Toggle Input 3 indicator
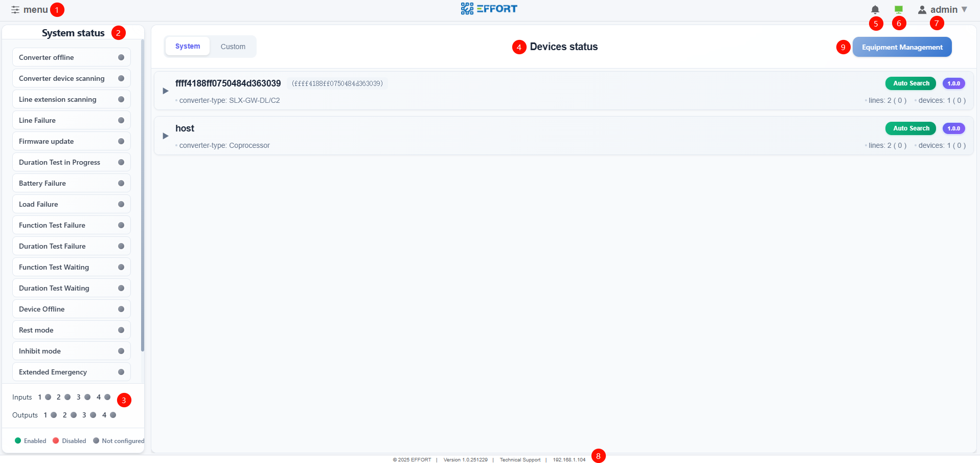Viewport: 980px width, 463px height. click(87, 397)
